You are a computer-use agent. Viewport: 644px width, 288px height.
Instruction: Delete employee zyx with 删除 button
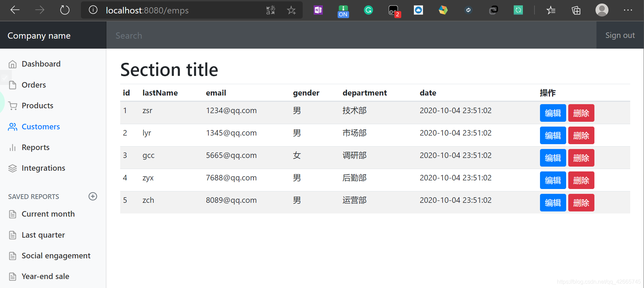coord(581,180)
